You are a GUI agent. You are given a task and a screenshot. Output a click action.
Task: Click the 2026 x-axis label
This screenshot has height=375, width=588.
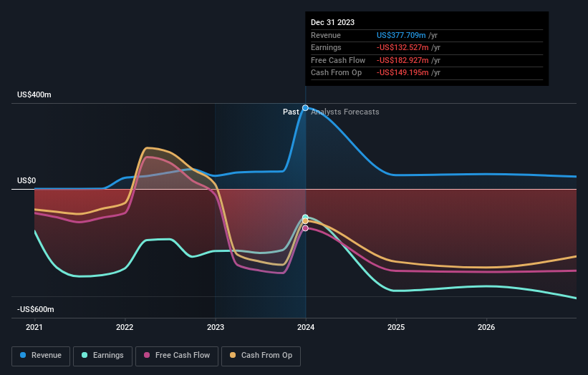[x=486, y=327]
